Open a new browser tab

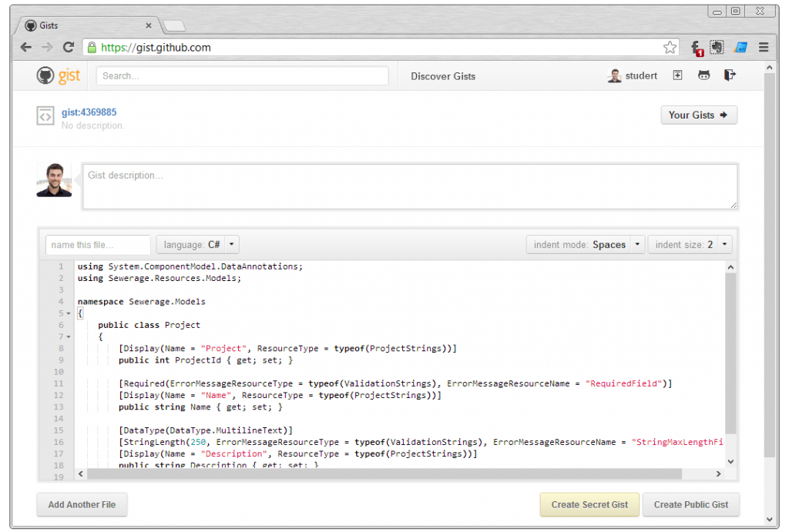coord(175,25)
